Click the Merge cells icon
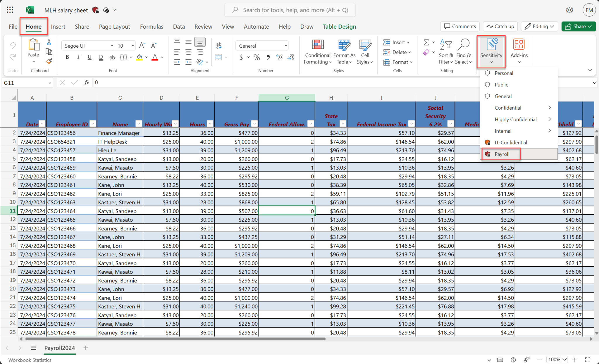The image size is (599, 364). pos(218,57)
